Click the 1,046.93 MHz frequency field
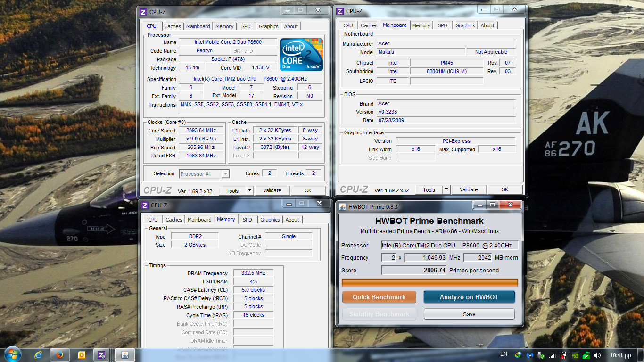This screenshot has height=362, width=644. 426,257
